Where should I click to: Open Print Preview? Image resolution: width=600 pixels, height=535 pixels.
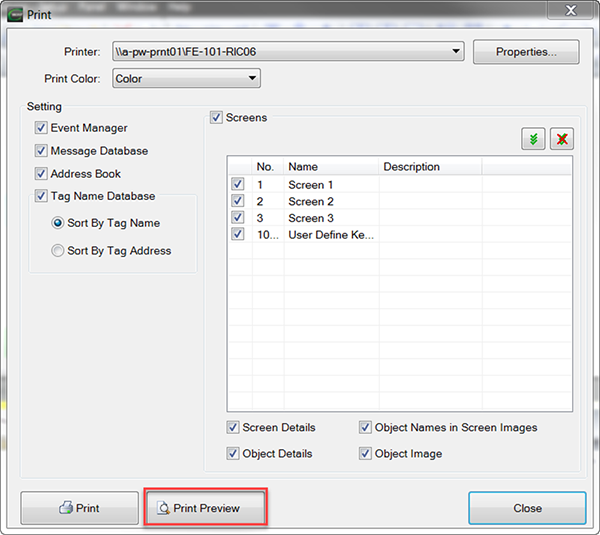[x=206, y=508]
